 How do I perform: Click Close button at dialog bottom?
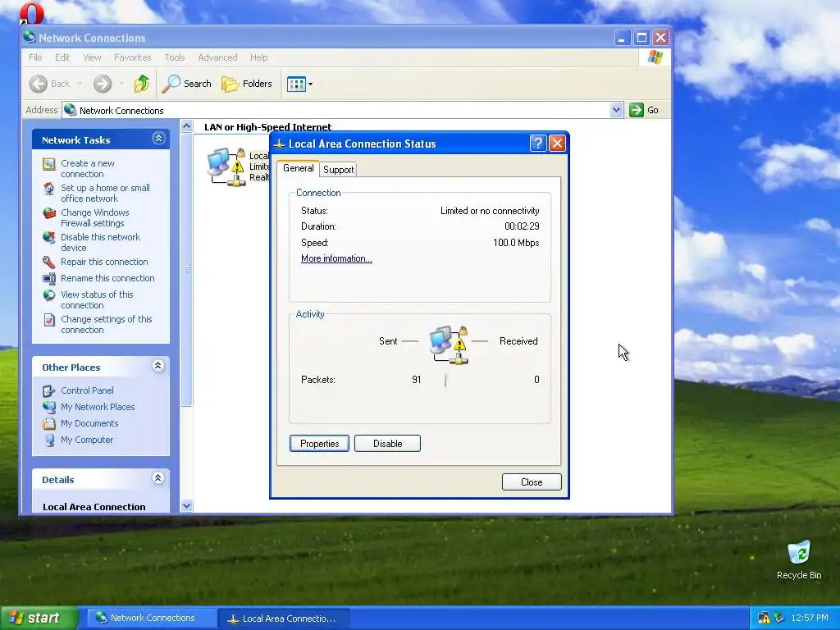(532, 482)
